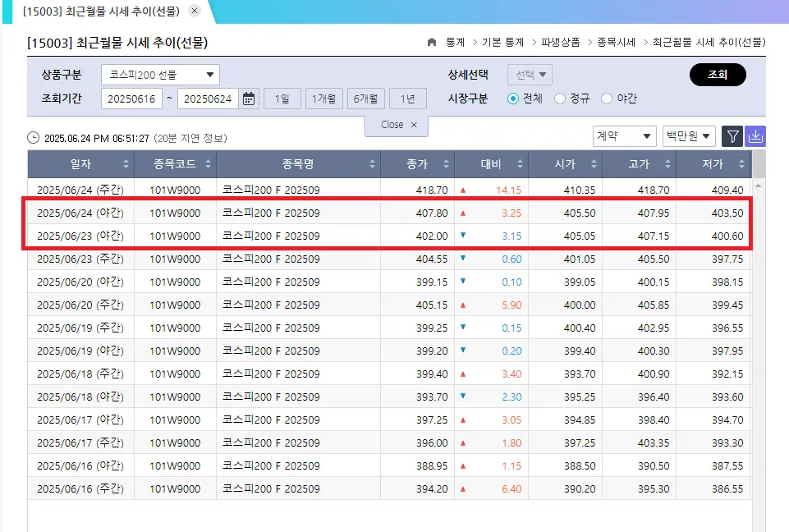
Task: Click start date field 20250616
Action: (132, 99)
